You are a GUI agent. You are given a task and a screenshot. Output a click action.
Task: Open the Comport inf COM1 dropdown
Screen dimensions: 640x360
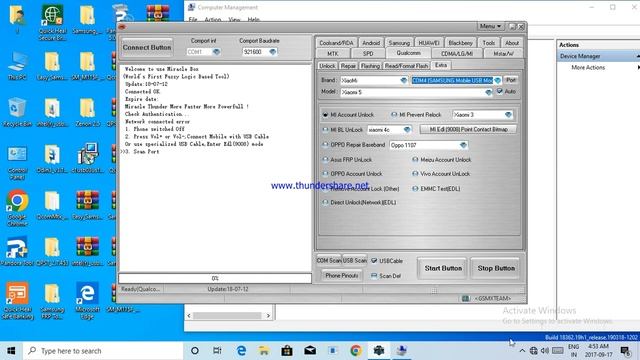click(x=216, y=52)
